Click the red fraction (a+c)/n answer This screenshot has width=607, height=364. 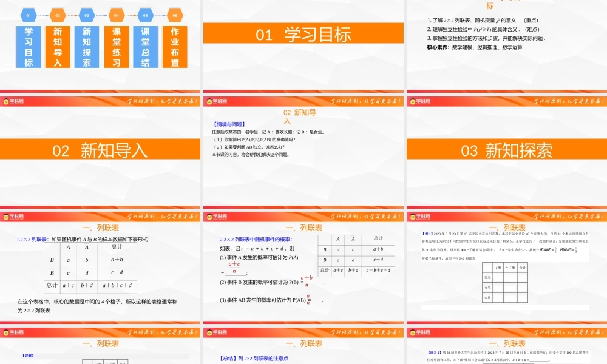(x=234, y=268)
